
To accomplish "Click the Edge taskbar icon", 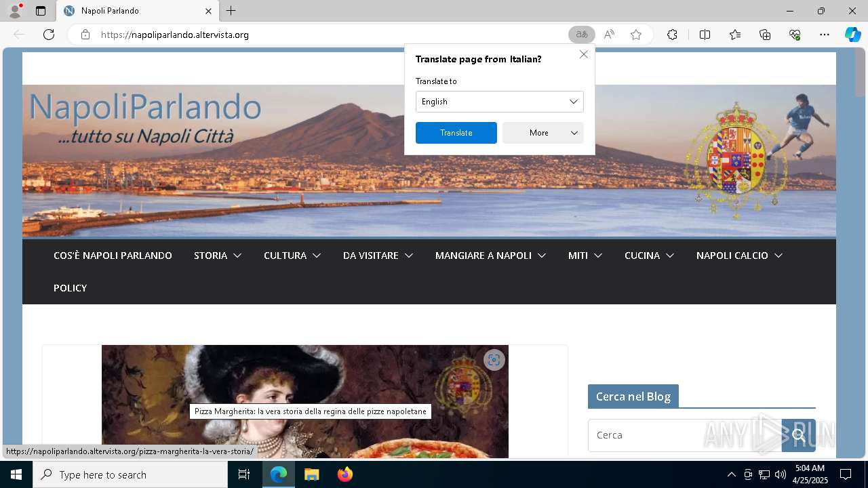I will tap(279, 474).
